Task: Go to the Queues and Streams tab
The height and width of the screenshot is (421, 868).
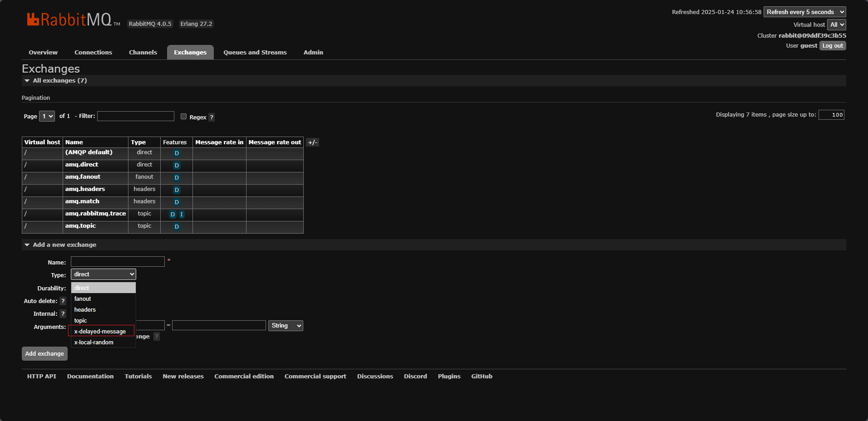Action: [255, 53]
